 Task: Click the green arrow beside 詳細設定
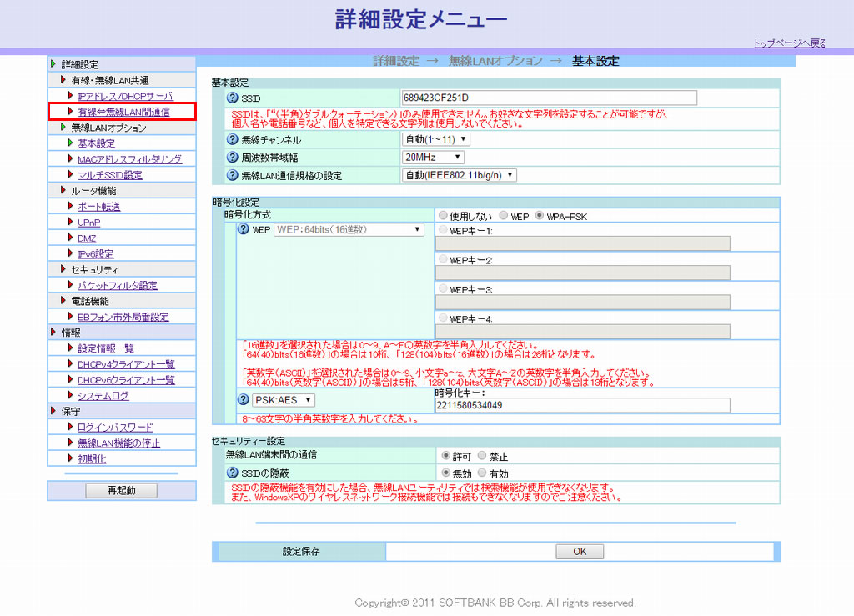click(x=54, y=64)
